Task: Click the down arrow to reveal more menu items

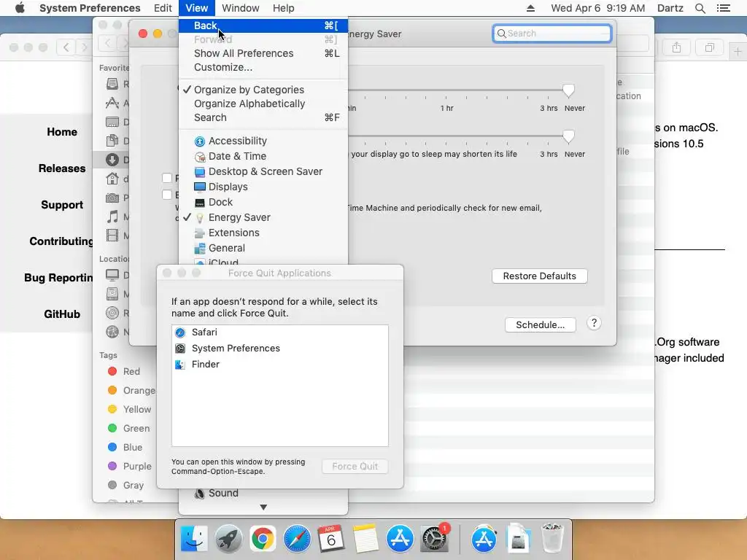Action: point(263,507)
